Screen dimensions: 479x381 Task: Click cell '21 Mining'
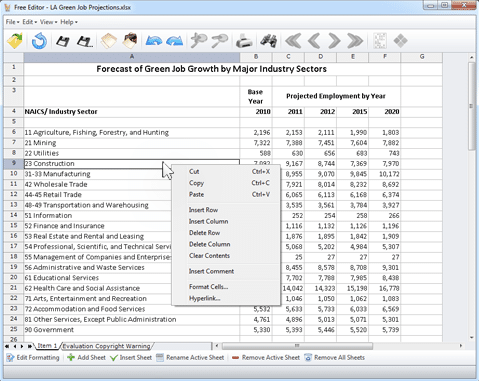[132, 143]
